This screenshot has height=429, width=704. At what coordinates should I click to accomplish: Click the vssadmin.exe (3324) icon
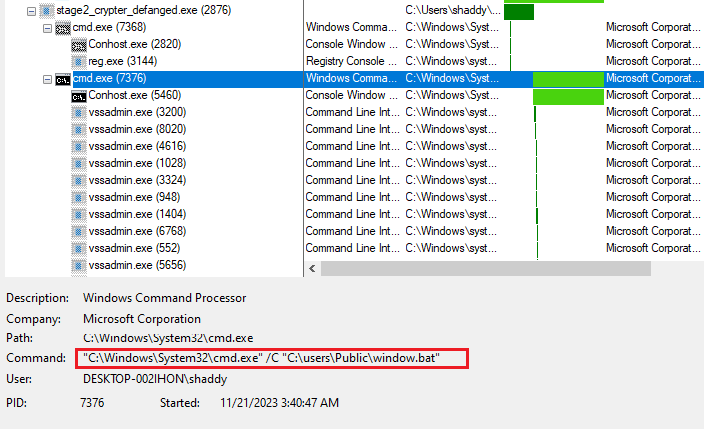point(79,181)
